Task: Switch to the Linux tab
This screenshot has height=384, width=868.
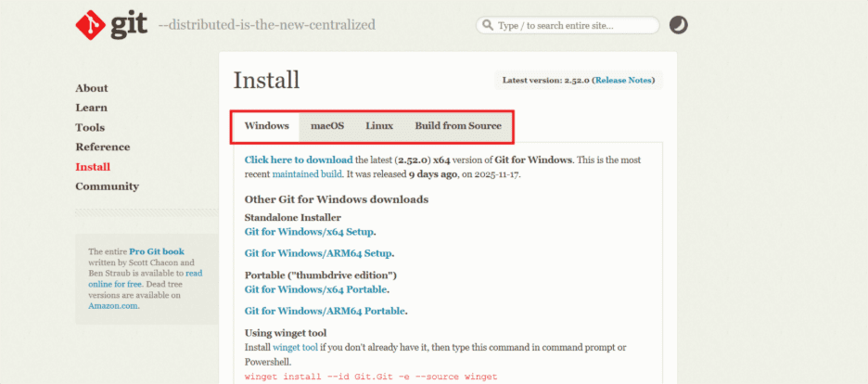Action: [x=379, y=125]
